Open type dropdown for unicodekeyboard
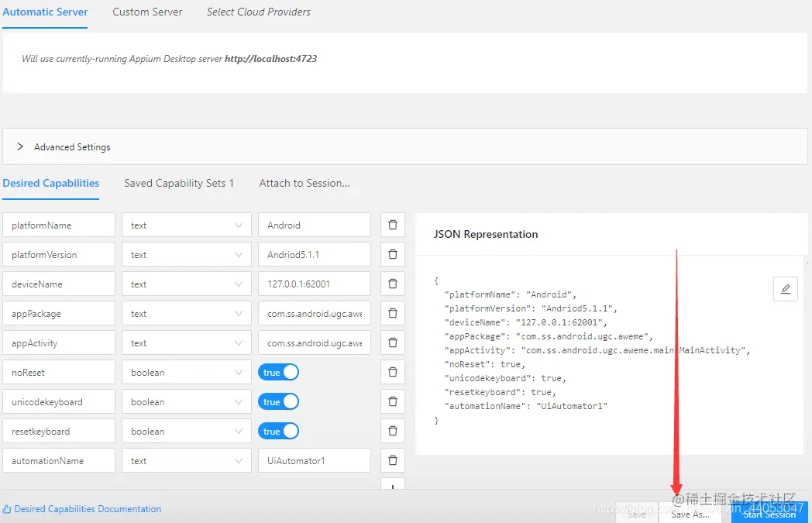This screenshot has height=523, width=812. [x=187, y=402]
